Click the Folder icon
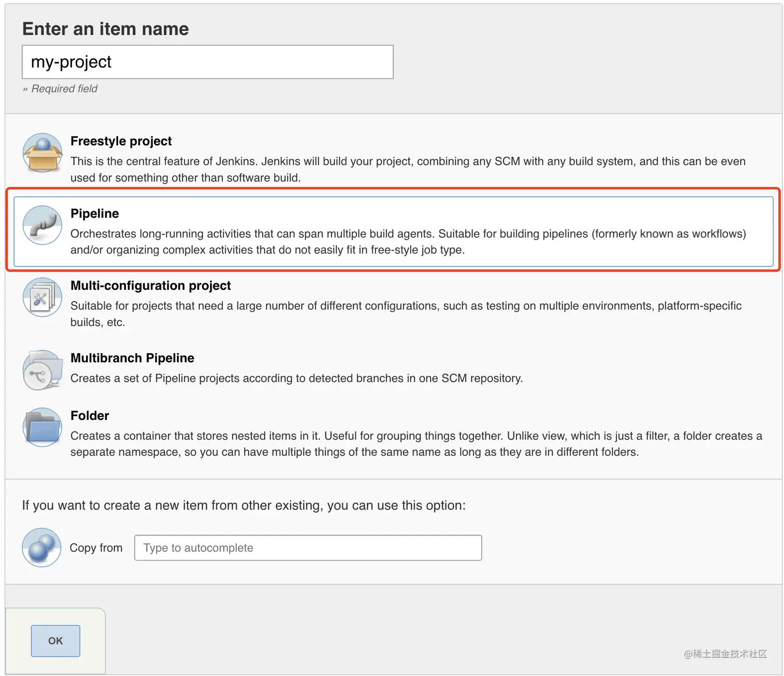 (x=43, y=428)
